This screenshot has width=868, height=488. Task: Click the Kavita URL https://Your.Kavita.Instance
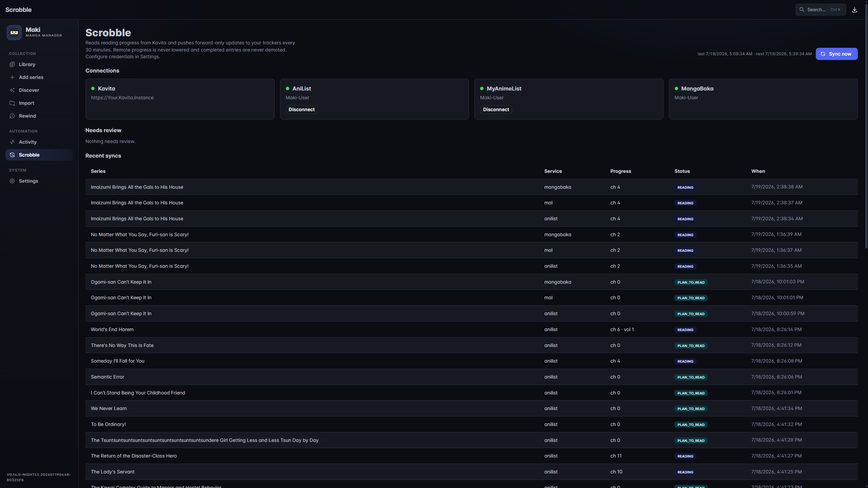122,98
